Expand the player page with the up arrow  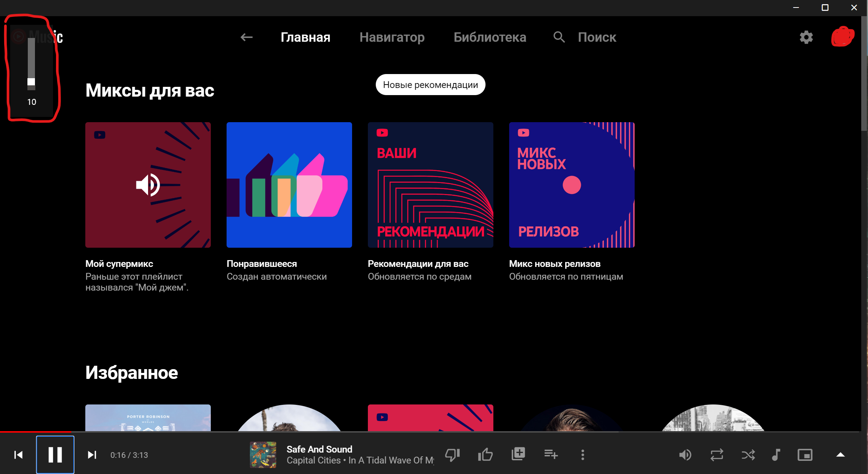pos(841,455)
